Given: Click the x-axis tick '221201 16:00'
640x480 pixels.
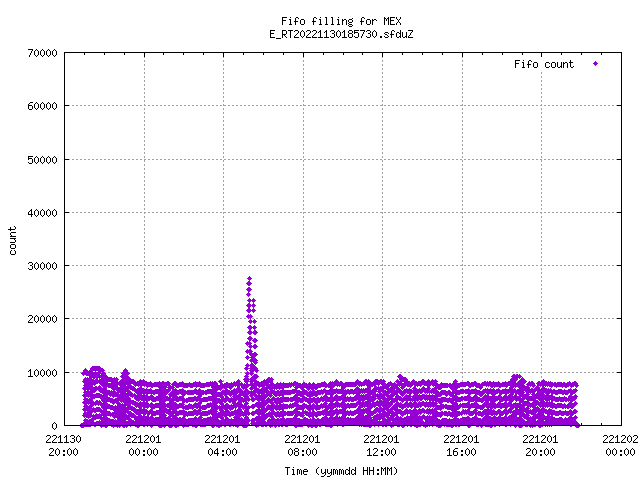Looking at the screenshot, I should pyautogui.click(x=462, y=446).
